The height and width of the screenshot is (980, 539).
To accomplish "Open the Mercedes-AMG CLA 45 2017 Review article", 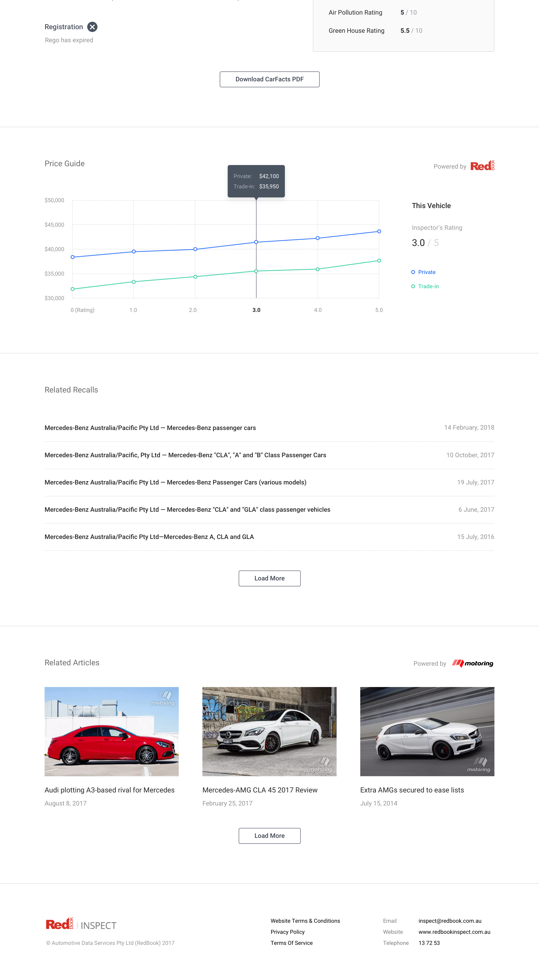I will tap(260, 790).
